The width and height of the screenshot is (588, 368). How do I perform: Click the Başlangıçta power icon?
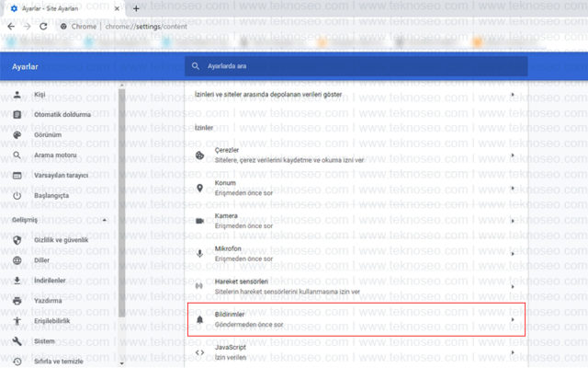pyautogui.click(x=17, y=196)
